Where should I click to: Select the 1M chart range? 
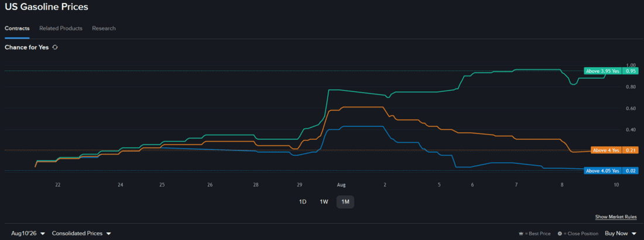[x=345, y=202]
